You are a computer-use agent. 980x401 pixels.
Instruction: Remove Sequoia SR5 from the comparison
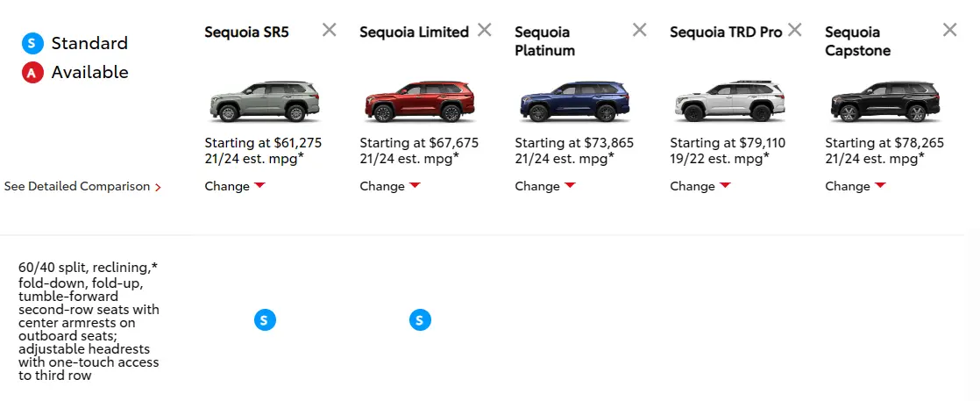tap(330, 30)
